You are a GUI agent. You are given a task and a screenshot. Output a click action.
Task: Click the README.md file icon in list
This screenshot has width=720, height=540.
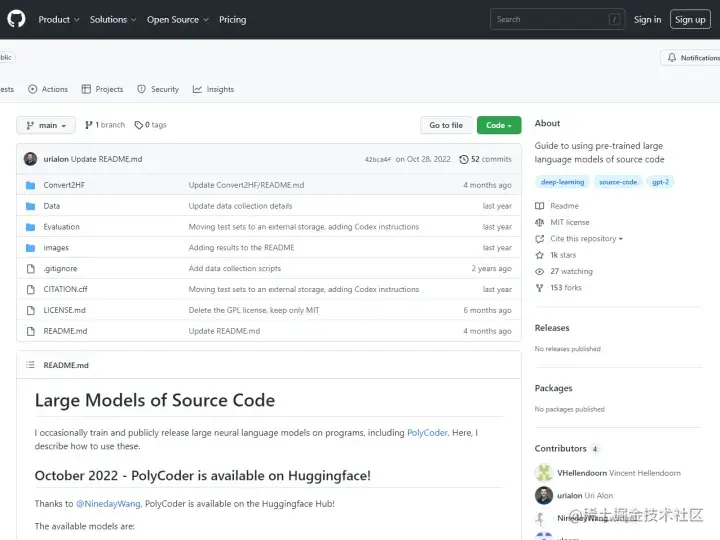pyautogui.click(x=30, y=331)
